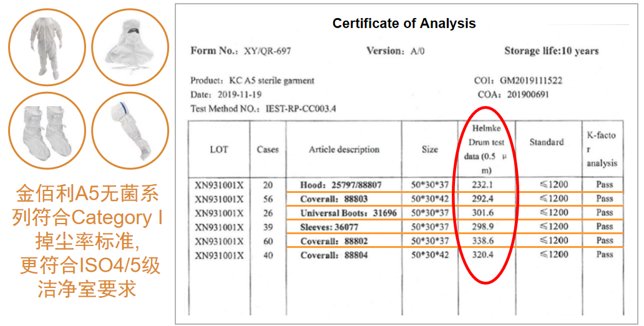Click the Coverall: 88804 table entry
The image size is (644, 326).
334,255
